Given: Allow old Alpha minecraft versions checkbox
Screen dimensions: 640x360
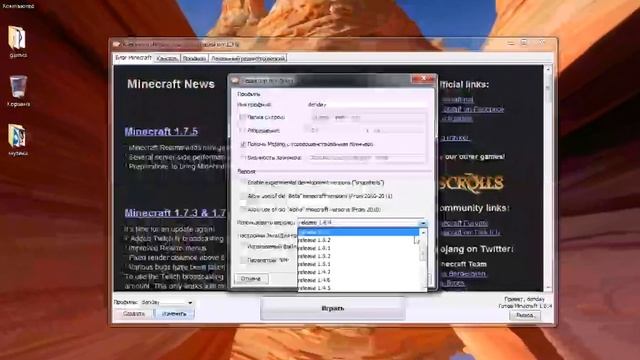Looking at the screenshot, I should point(242,209).
